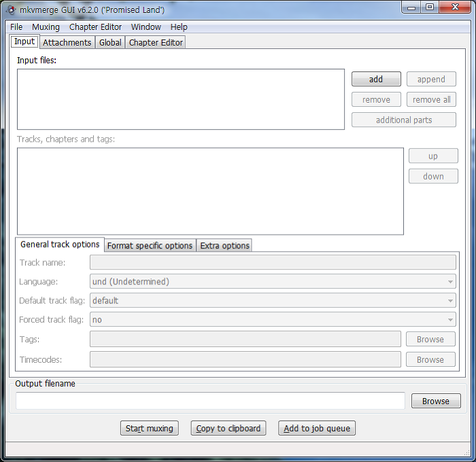Switch to the Attachments tab
The width and height of the screenshot is (476, 462).
tap(67, 42)
